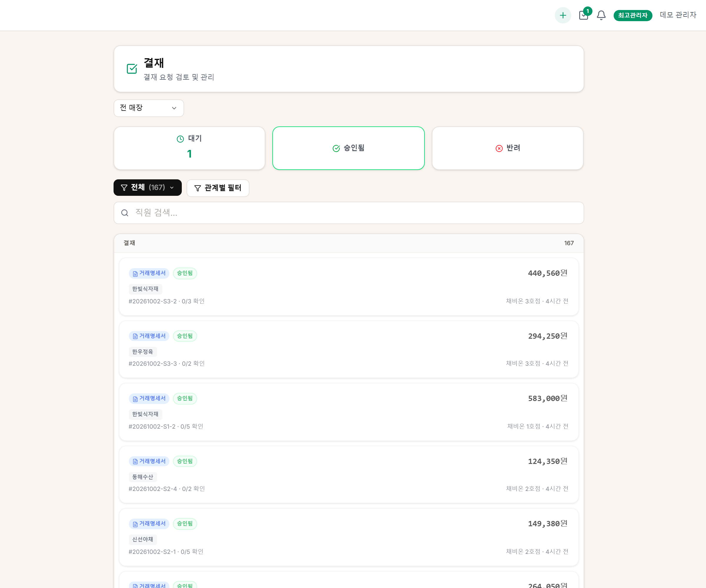
Task: Click the document icon on 149,380원 card
Action: click(x=135, y=524)
